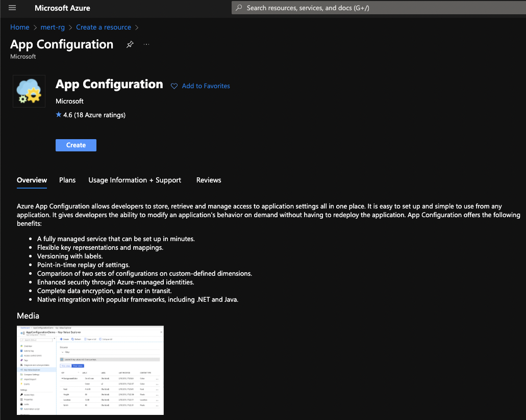Click 'Enhanced security through Azure-managed identities.' bullet
This screenshot has height=420, width=526.
[116, 282]
